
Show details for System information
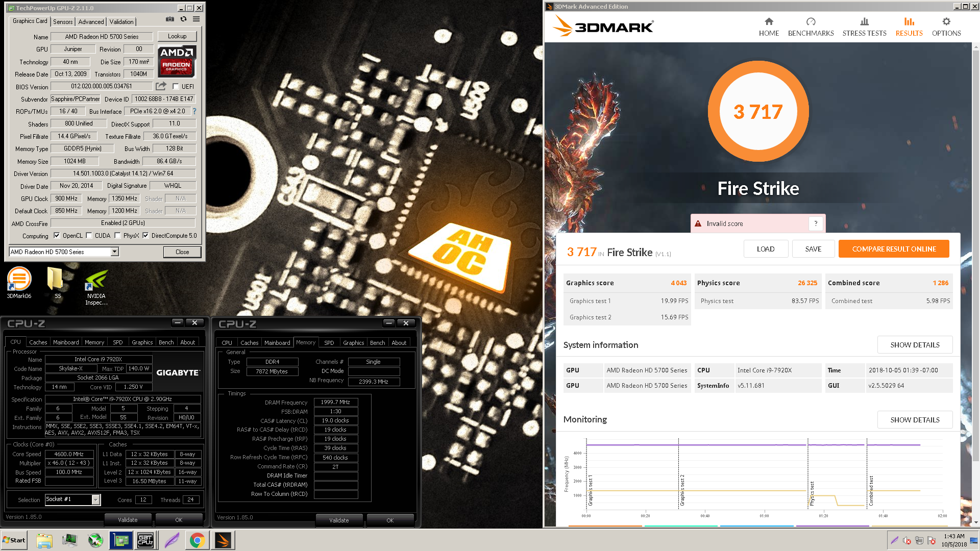[x=915, y=345]
